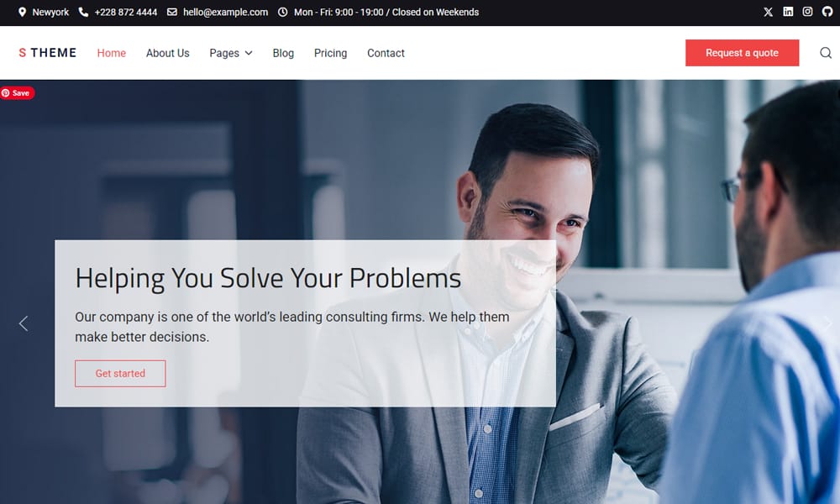Go to previous slide arrow
Screen dimensions: 840x504
[x=24, y=323]
